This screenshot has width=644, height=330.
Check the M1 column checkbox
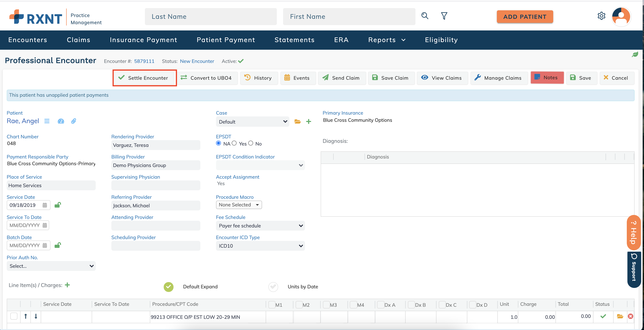tap(272, 305)
